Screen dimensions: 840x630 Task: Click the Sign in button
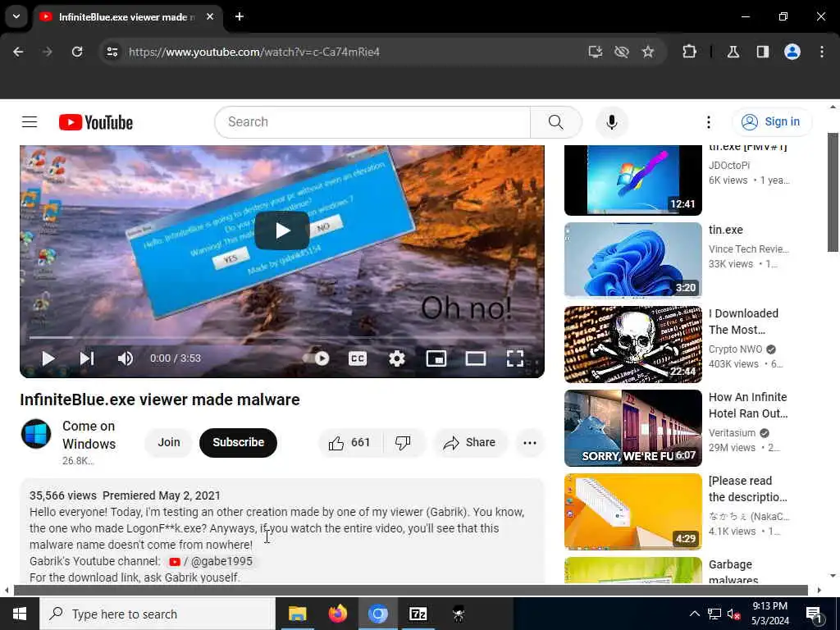click(x=771, y=122)
